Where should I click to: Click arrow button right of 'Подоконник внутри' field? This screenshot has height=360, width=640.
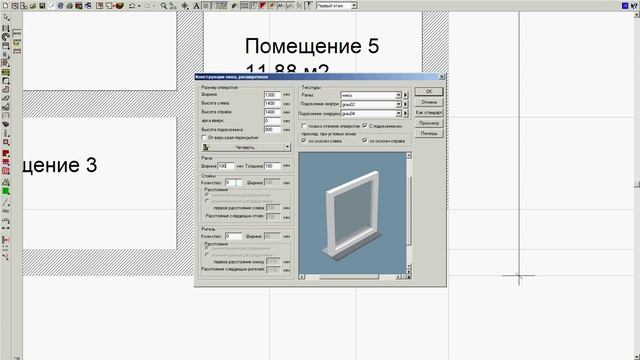[405, 104]
